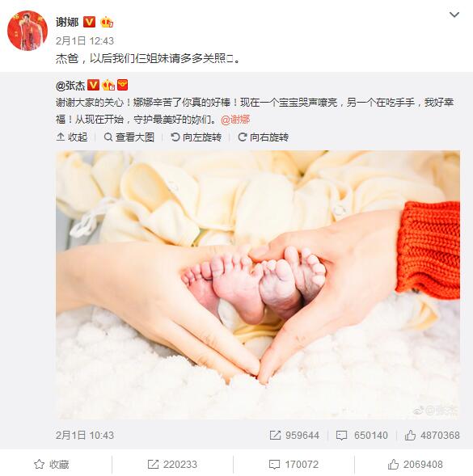The image size is (473, 476).
Task: Click verified V badge next to 谢娜
Action: 89,22
